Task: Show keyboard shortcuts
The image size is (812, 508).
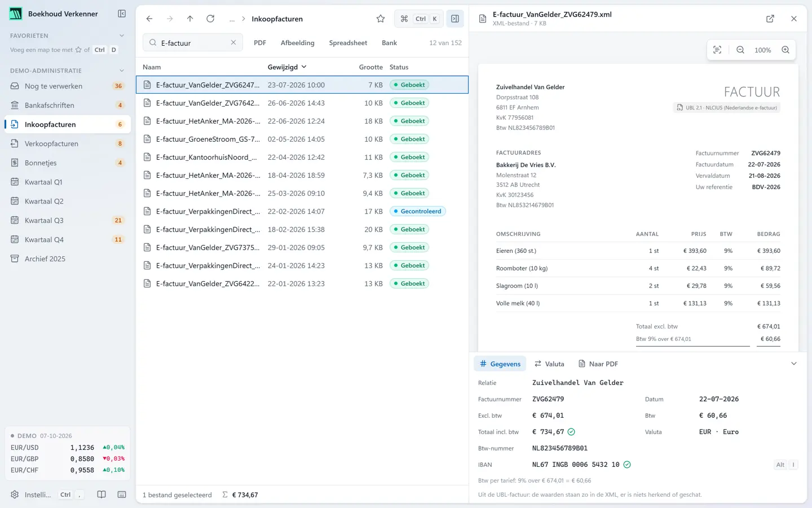Action: coord(122,494)
